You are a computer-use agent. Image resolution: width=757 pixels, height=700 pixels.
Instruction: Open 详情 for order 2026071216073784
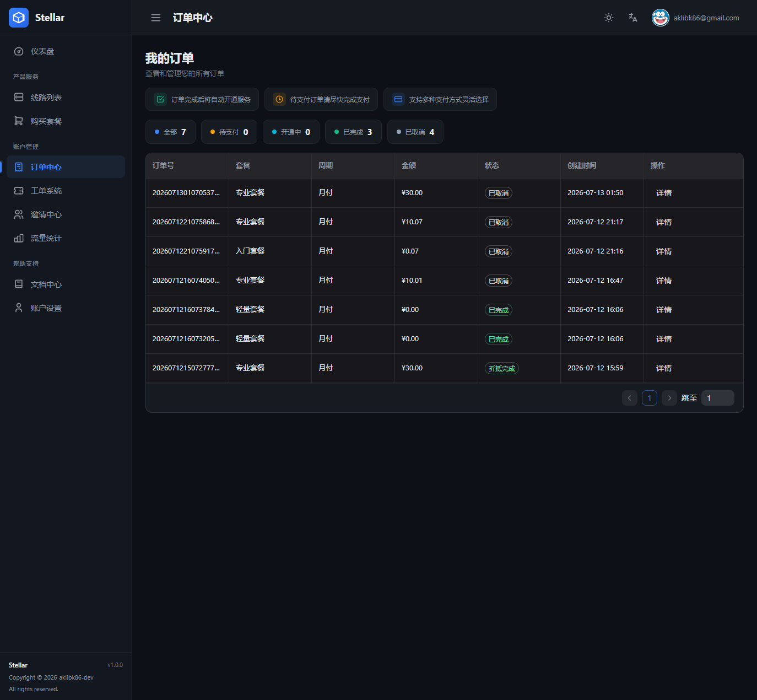pos(664,310)
